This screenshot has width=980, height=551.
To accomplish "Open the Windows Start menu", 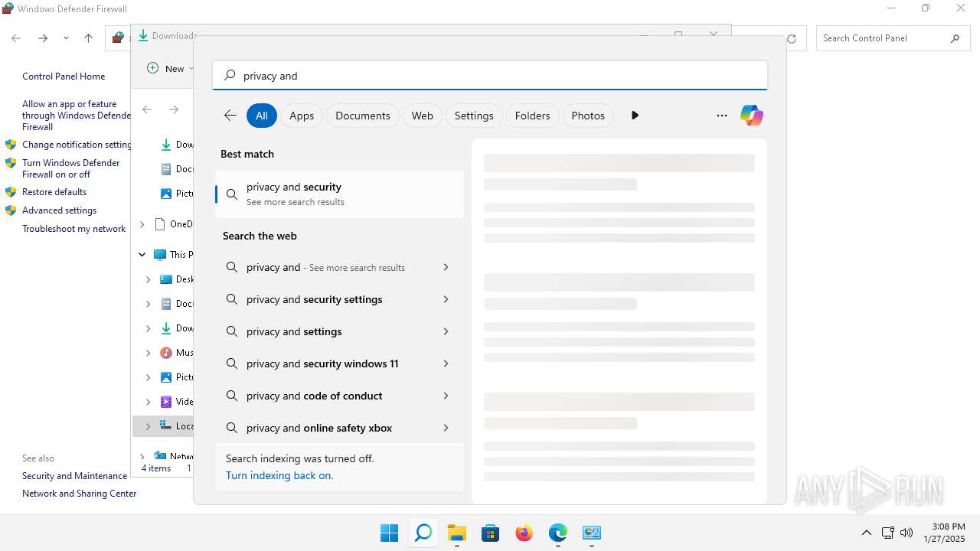I will pyautogui.click(x=389, y=533).
